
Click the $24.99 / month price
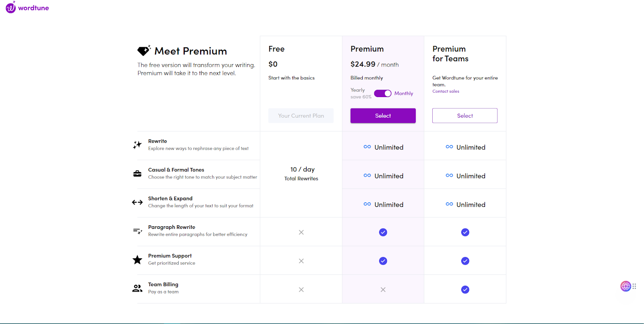point(375,64)
